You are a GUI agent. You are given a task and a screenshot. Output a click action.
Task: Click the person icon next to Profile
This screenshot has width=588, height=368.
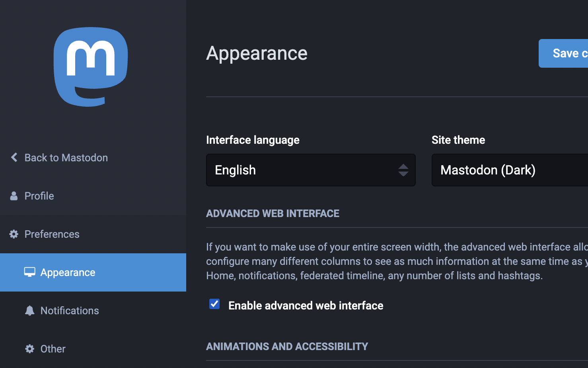[14, 196]
